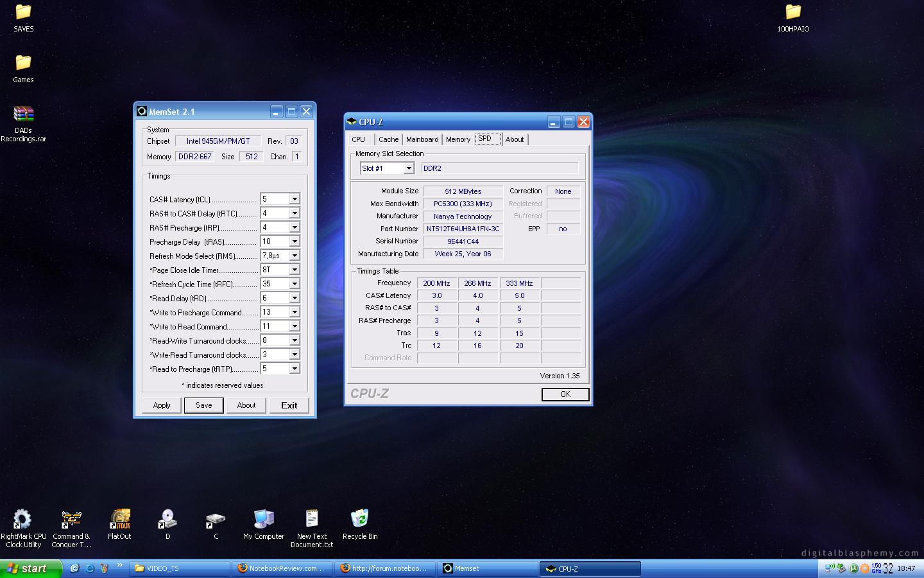Click third quick launch icon

[x=104, y=568]
